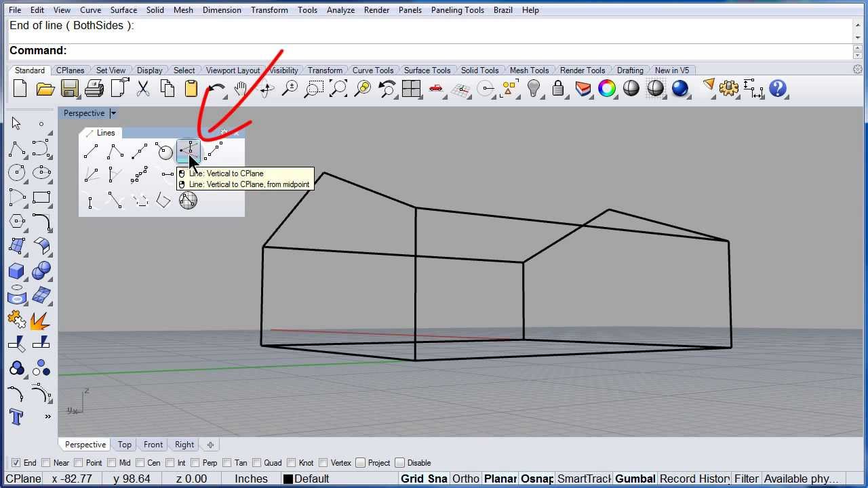The image size is (868, 488).
Task: Enable the Near osnap checkbox
Action: pos(45,463)
